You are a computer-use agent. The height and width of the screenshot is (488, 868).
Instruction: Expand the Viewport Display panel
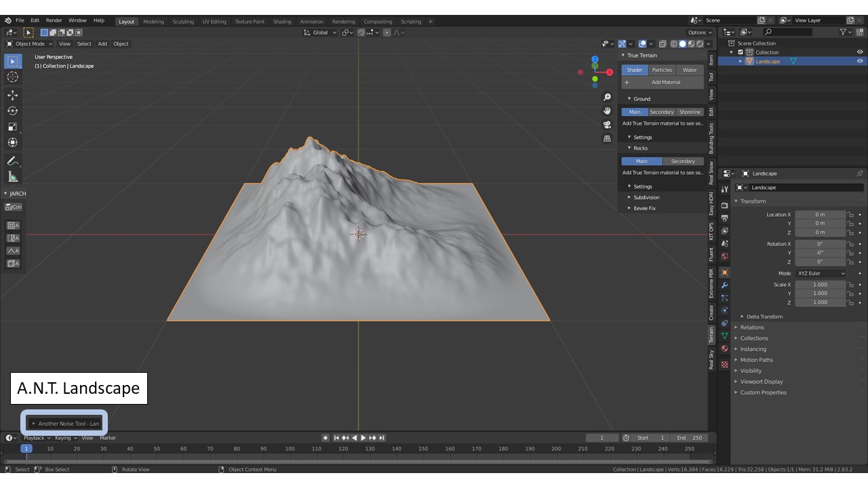coord(762,382)
